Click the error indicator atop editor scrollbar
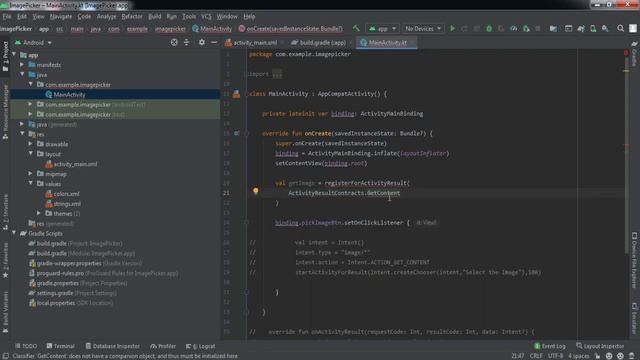Image resolution: width=640 pixels, height=360 pixels. tap(626, 53)
